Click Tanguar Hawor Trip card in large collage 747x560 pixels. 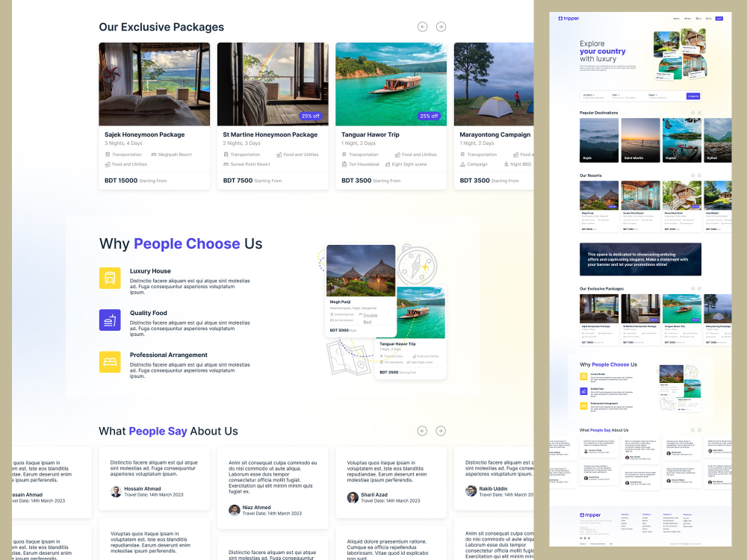(x=410, y=333)
